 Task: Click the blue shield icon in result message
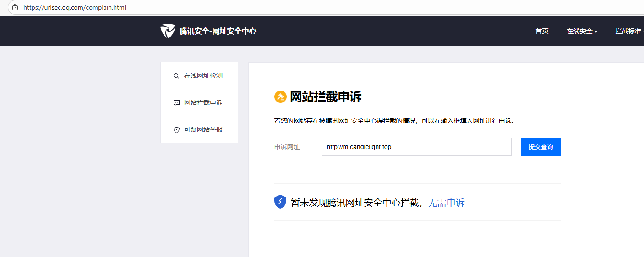pos(280,202)
